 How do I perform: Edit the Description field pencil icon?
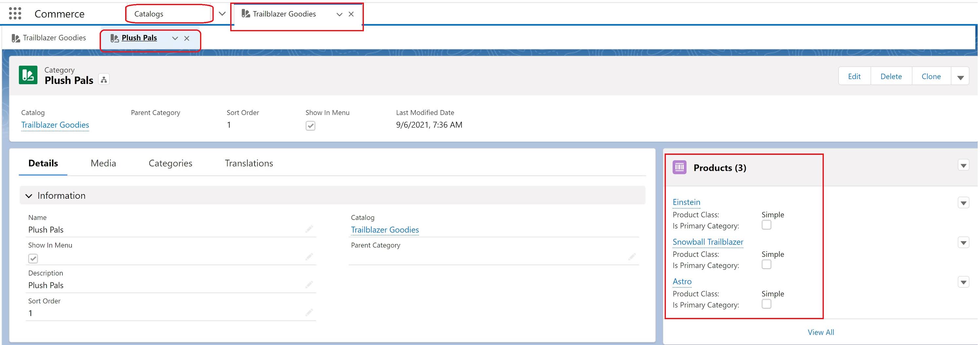pyautogui.click(x=309, y=285)
